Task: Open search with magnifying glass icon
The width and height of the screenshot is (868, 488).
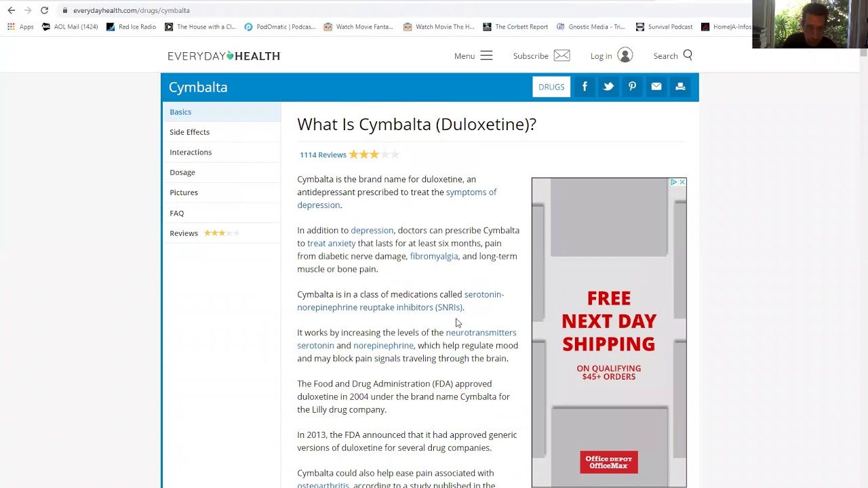Action: 688,56
